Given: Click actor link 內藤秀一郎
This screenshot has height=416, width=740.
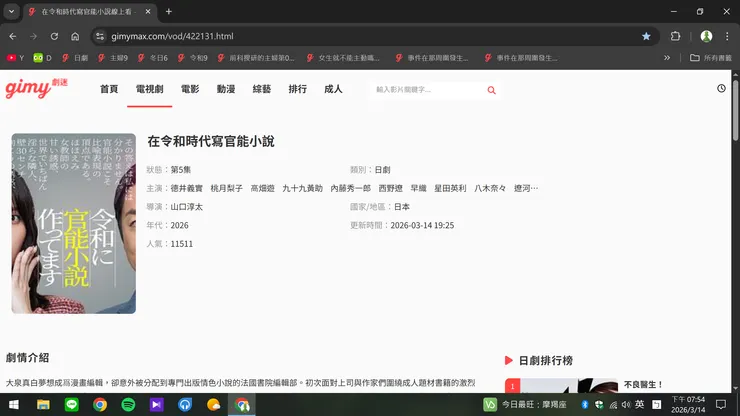Looking at the screenshot, I should (351, 188).
